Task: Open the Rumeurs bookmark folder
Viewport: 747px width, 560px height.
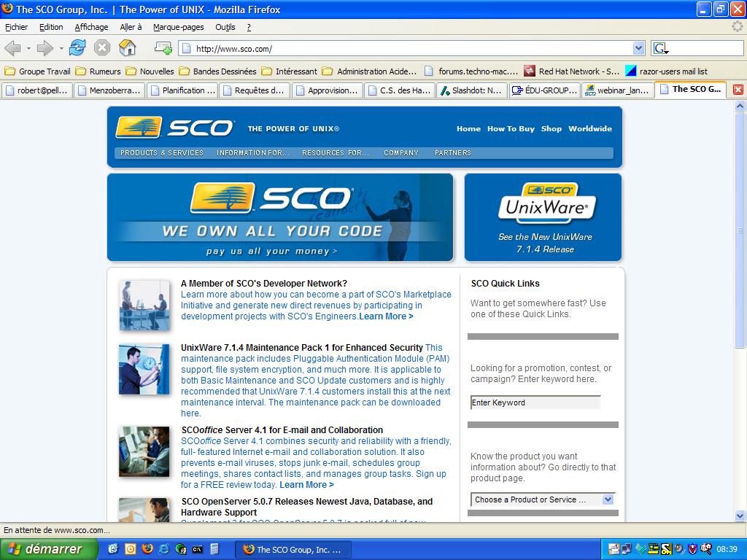Action: pyautogui.click(x=98, y=71)
